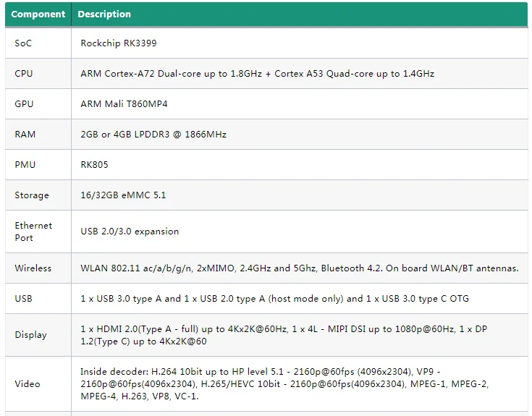Click the Component column header
Viewport: 532px width, 416px height.
(x=38, y=14)
